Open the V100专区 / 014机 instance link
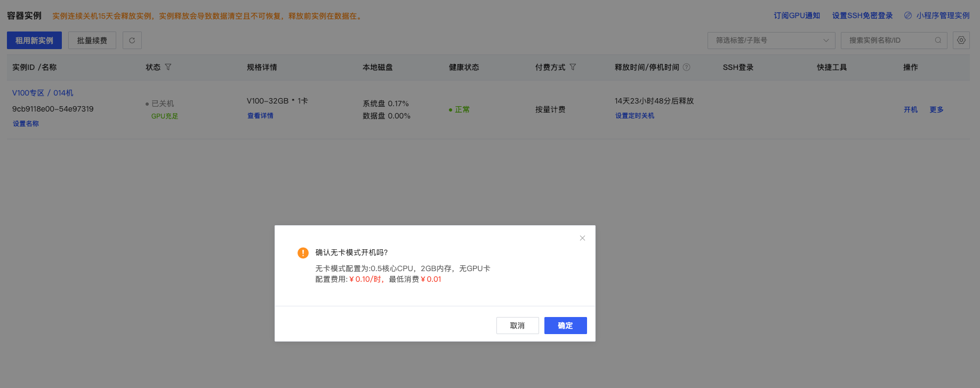The image size is (980, 388). point(43,93)
